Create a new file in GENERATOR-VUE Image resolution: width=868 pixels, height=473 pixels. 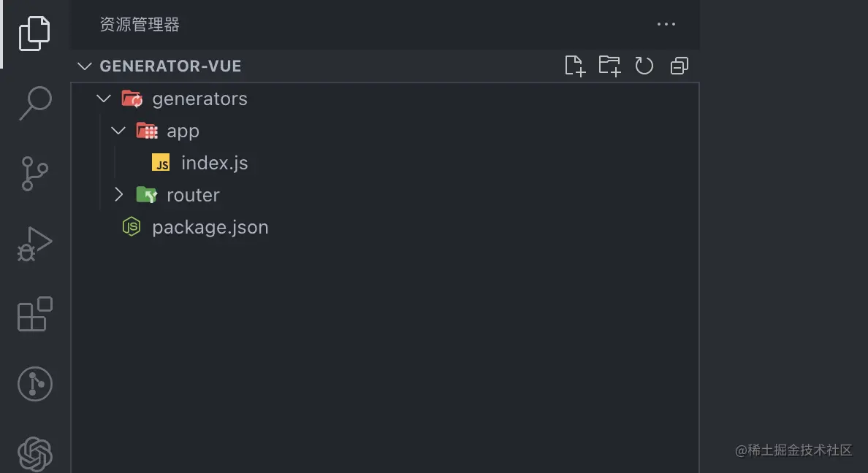[x=574, y=66]
